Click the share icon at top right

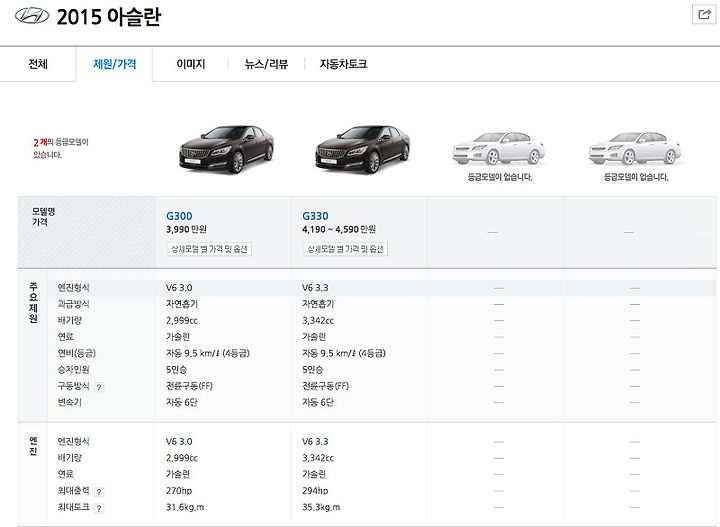point(704,14)
